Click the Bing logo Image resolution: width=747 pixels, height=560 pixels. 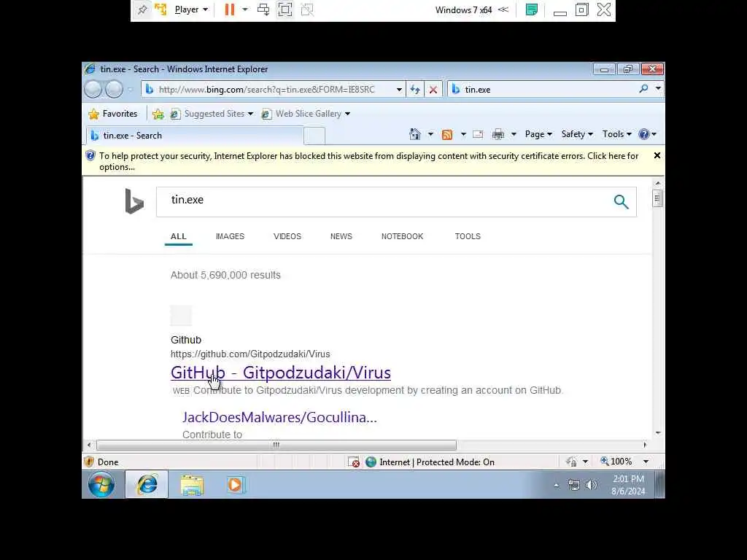pos(134,201)
